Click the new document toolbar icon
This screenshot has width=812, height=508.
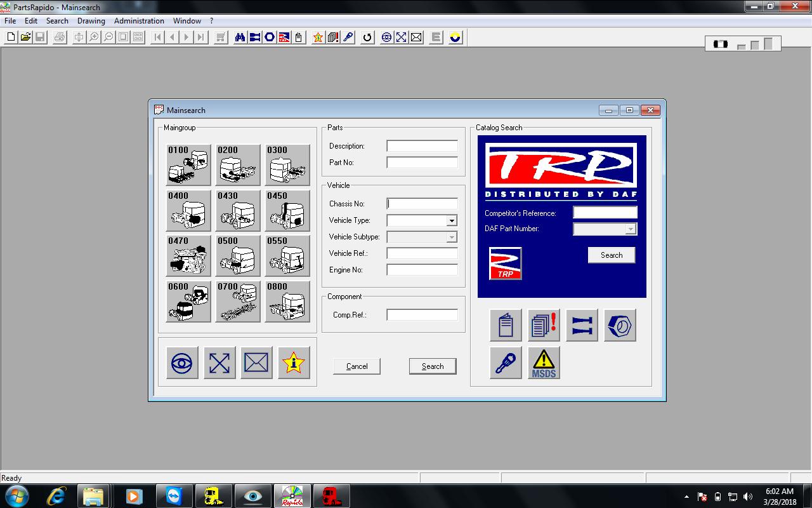pos(11,37)
